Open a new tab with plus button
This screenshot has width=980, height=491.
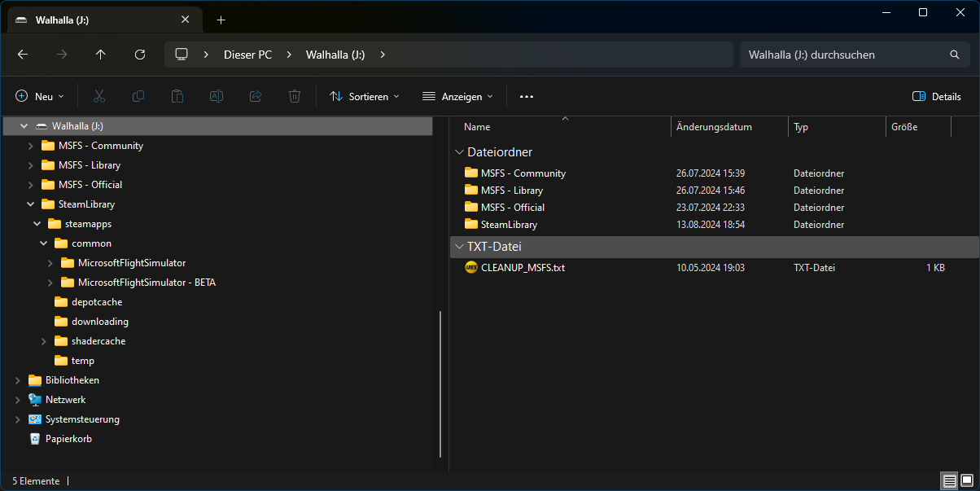221,20
